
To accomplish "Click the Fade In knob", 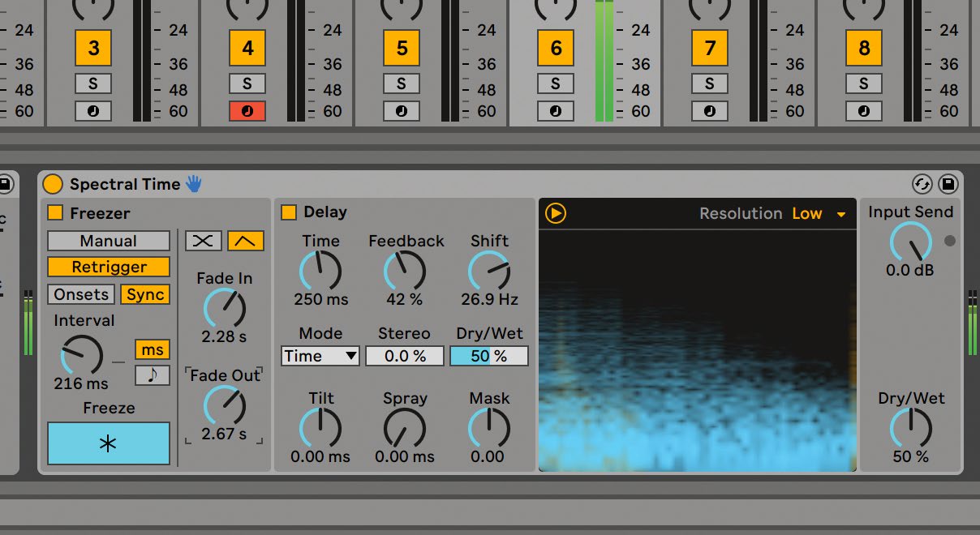I will 225,308.
